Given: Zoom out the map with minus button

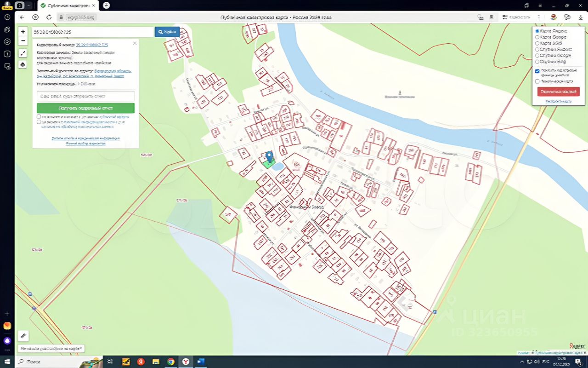Looking at the screenshot, I should (23, 41).
